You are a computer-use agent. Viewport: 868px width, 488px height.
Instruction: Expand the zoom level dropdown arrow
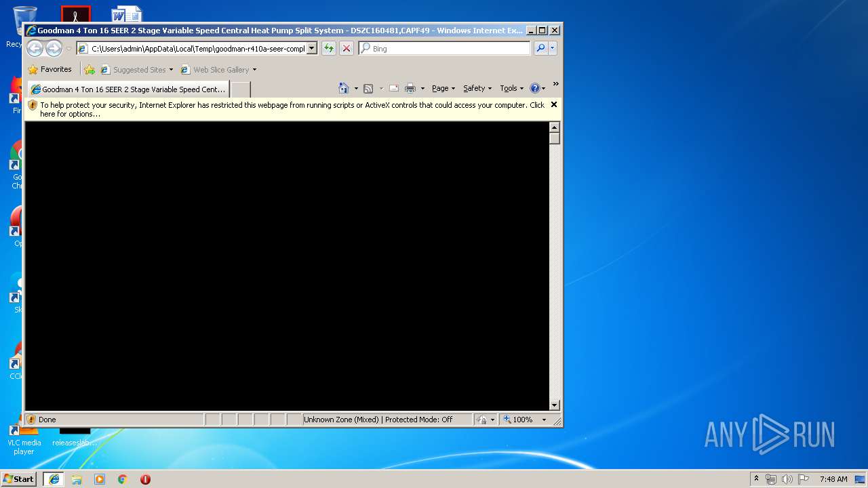[544, 420]
